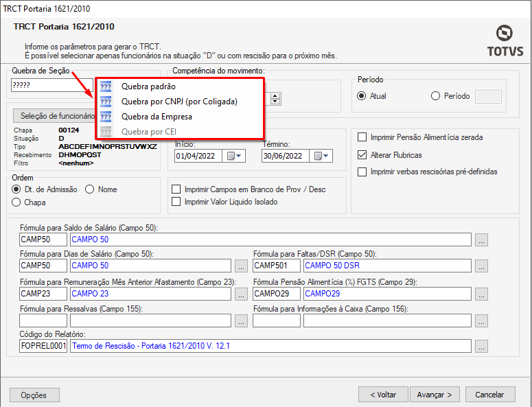Select Período radio button
The height and width of the screenshot is (407, 532).
pos(435,96)
